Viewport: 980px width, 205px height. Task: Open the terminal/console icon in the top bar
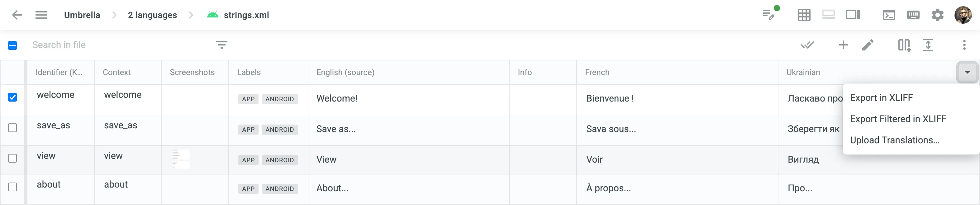(889, 15)
